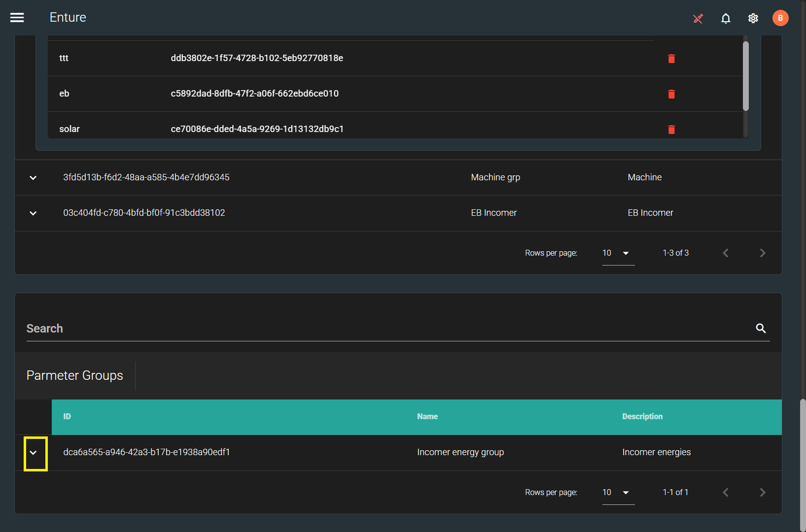Click the 'eb' name cell

coord(64,94)
